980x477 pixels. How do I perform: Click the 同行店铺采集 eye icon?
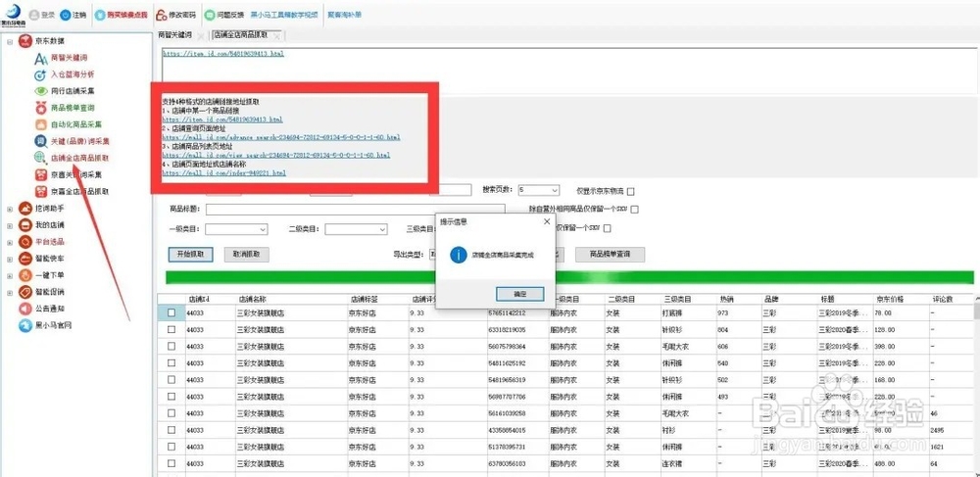pyautogui.click(x=40, y=91)
